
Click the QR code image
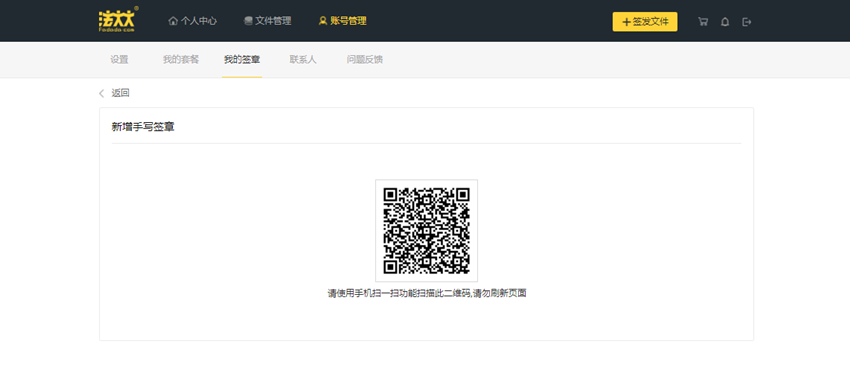(426, 231)
